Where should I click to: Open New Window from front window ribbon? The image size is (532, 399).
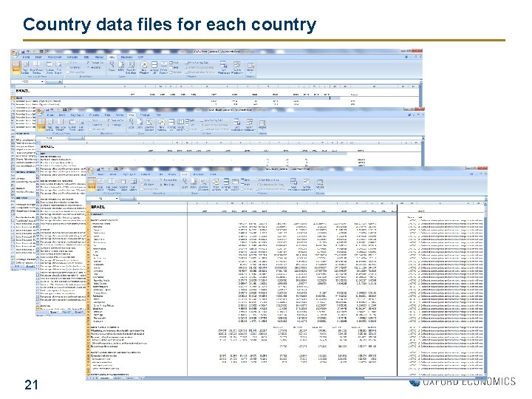pyautogui.click(x=216, y=184)
